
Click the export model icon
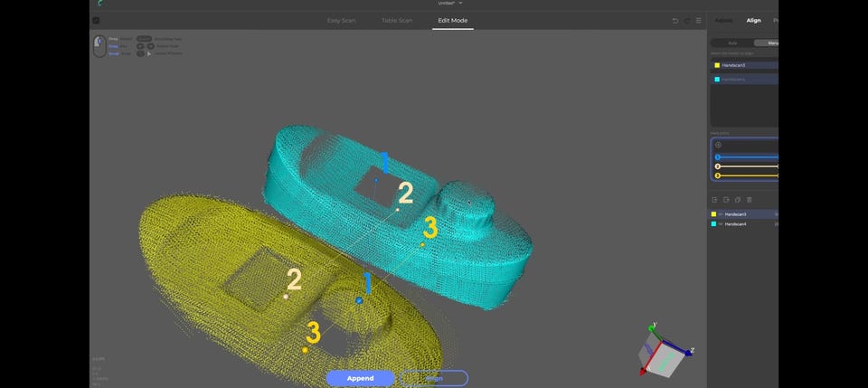click(726, 200)
